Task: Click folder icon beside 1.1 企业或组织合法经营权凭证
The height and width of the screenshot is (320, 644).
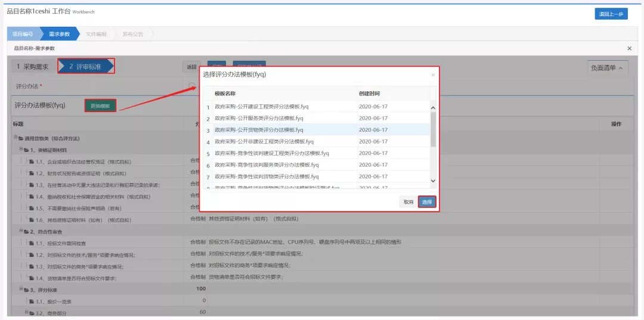Action: pyautogui.click(x=32, y=161)
